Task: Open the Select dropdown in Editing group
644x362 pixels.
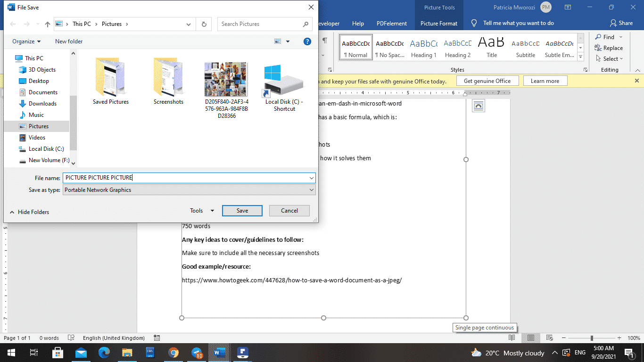Action: pos(609,59)
